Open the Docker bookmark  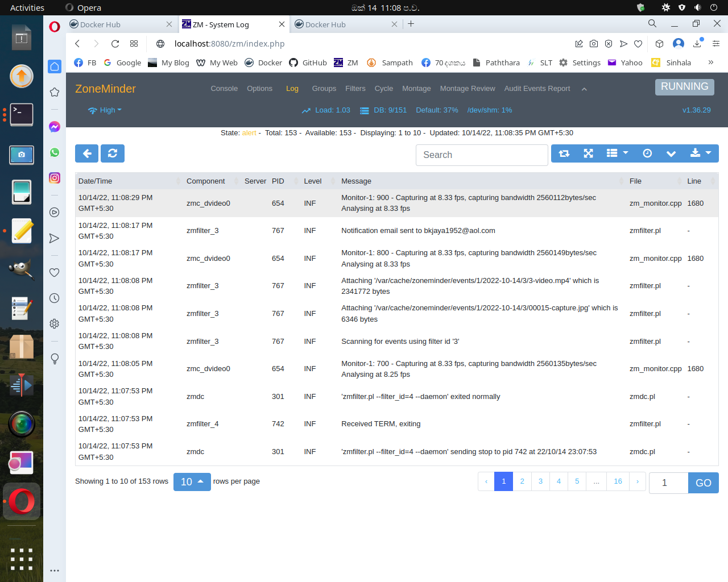pyautogui.click(x=263, y=63)
